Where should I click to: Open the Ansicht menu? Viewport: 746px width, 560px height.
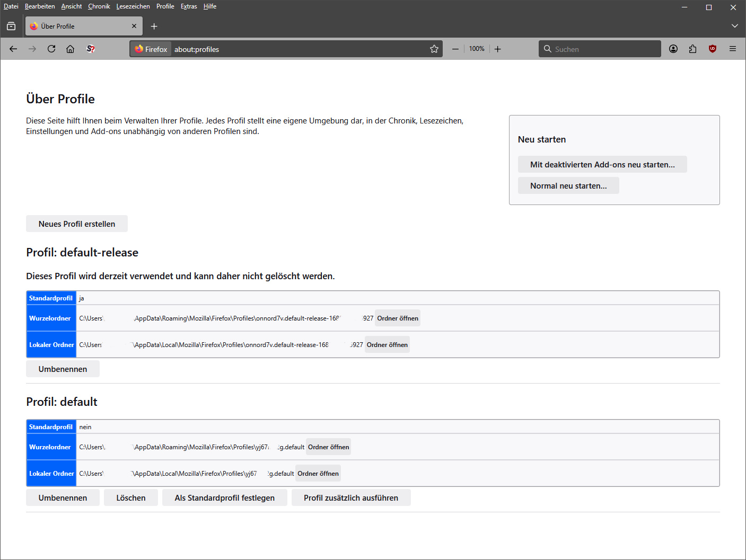pyautogui.click(x=72, y=6)
